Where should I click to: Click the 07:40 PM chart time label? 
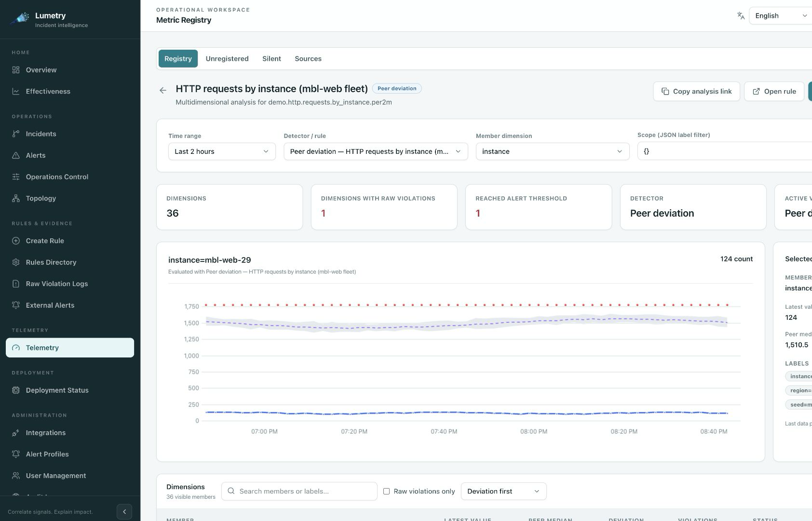(444, 431)
